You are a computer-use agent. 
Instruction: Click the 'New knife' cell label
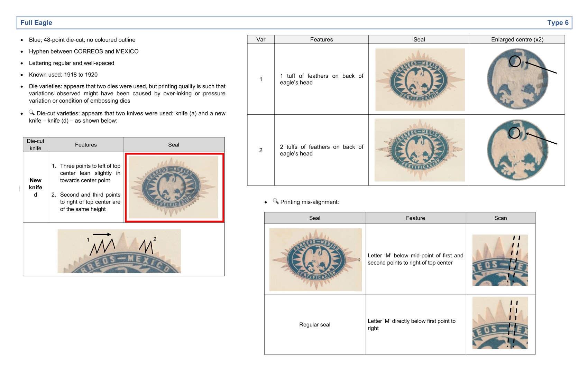pyautogui.click(x=35, y=184)
